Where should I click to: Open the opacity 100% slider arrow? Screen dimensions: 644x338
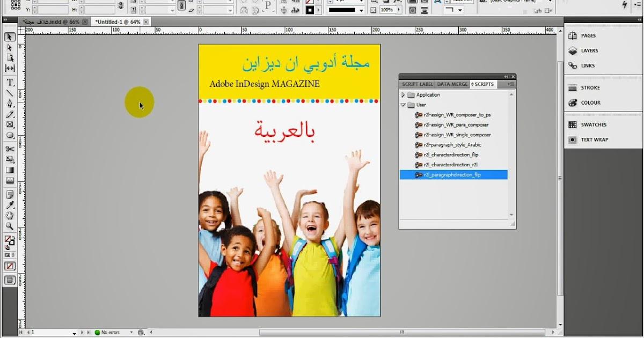(398, 10)
